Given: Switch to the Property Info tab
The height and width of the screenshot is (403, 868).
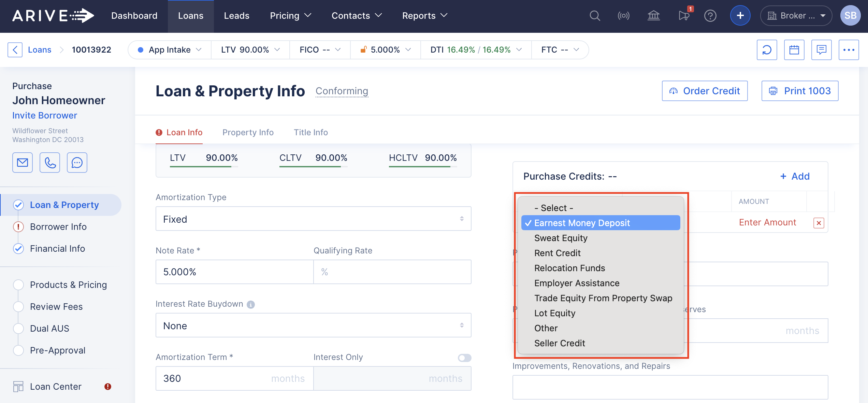Looking at the screenshot, I should [x=248, y=133].
